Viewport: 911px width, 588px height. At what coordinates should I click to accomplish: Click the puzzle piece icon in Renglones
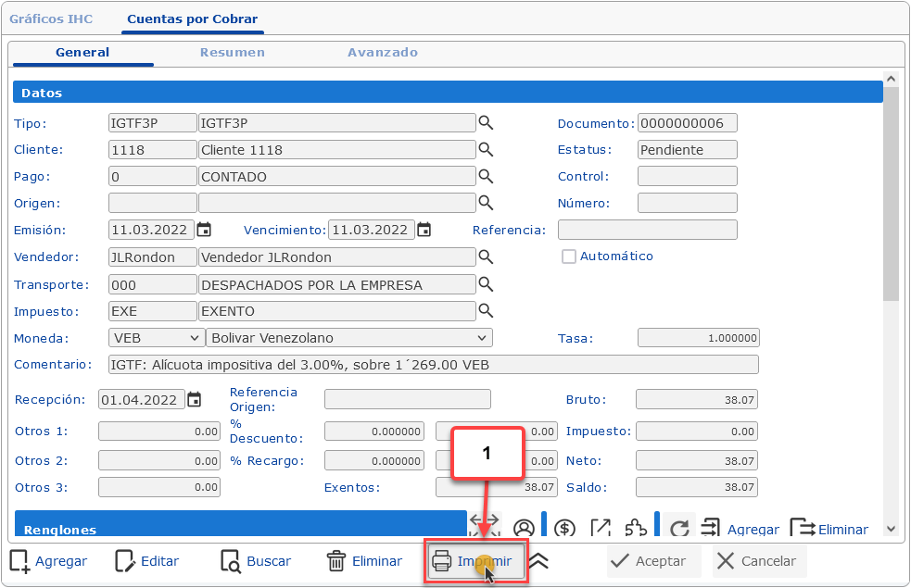tap(636, 529)
